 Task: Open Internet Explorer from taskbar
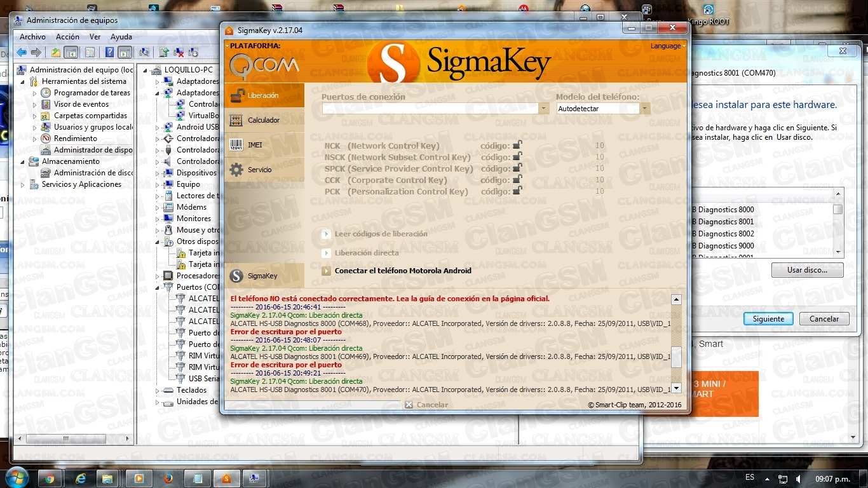click(80, 478)
